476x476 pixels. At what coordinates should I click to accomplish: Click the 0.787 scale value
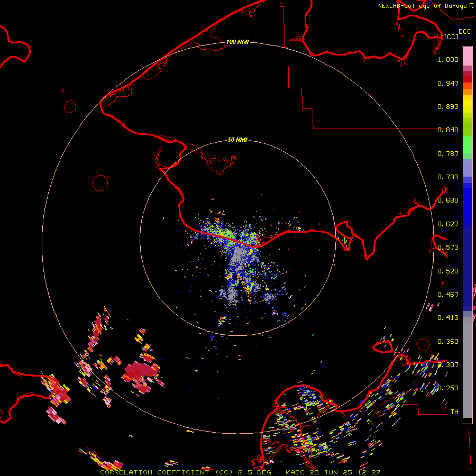coord(448,153)
